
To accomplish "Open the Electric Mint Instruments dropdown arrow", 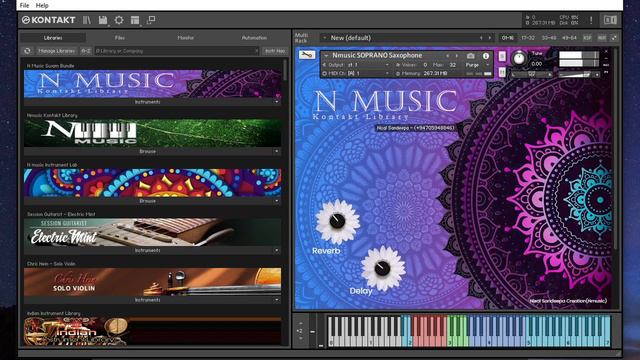I will [x=276, y=250].
